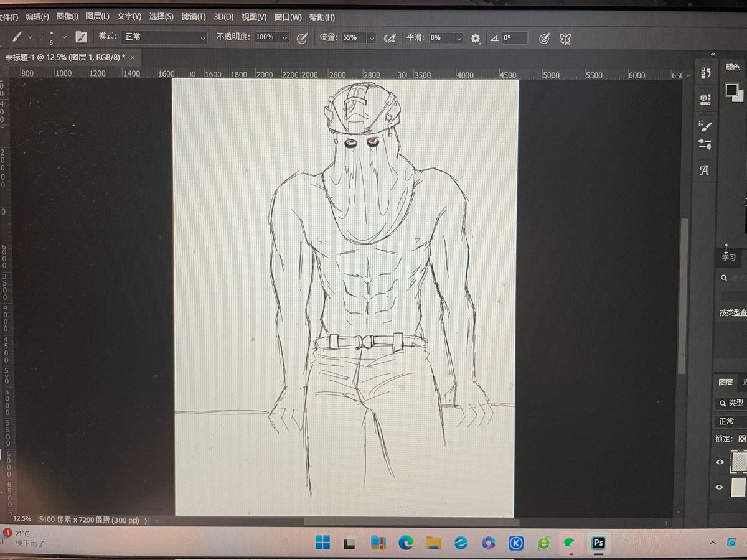Open the 滤镜(T) menu
Image resolution: width=747 pixels, height=560 pixels.
[x=194, y=17]
